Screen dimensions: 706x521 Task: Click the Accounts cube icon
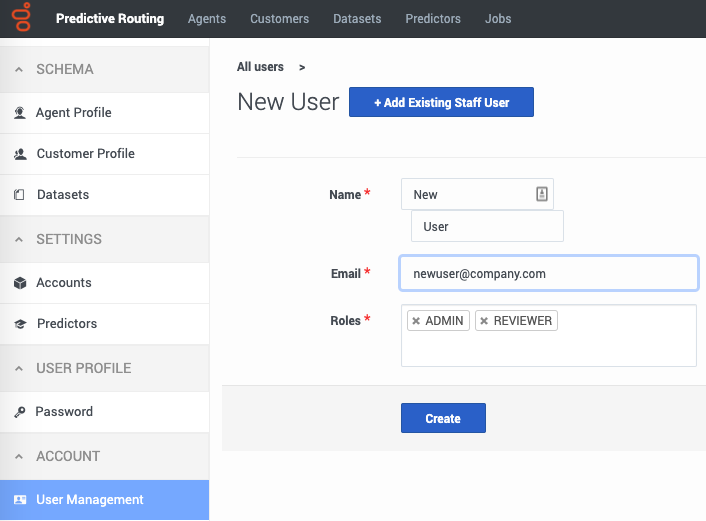coord(20,283)
